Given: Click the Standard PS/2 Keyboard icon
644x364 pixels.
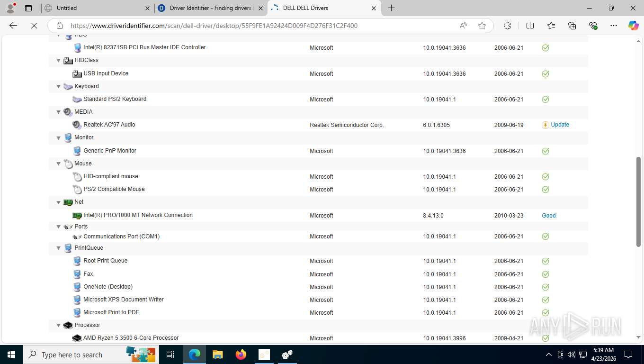Looking at the screenshot, I should pos(77,99).
